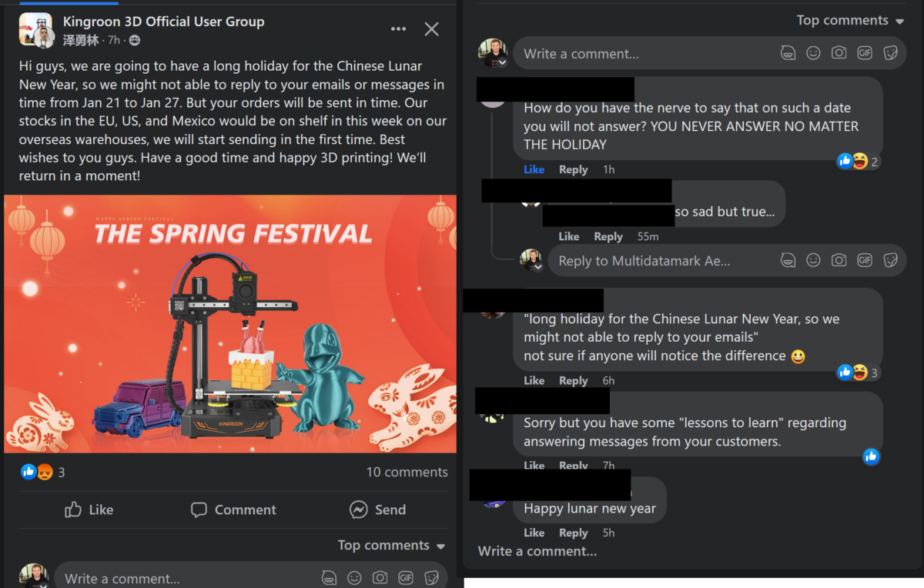Click the Send button with Messenger icon
Viewport: 924px width, 588px height.
(377, 509)
